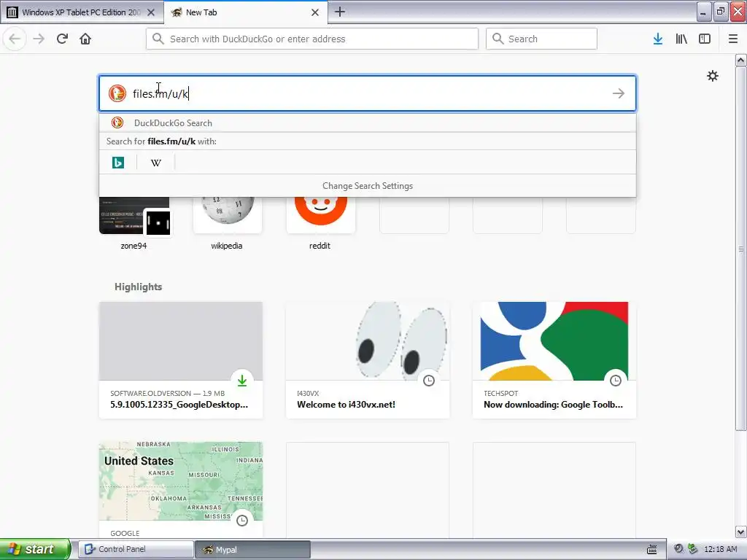
Task: Click the files.fm/u/k search field
Action: (x=368, y=93)
